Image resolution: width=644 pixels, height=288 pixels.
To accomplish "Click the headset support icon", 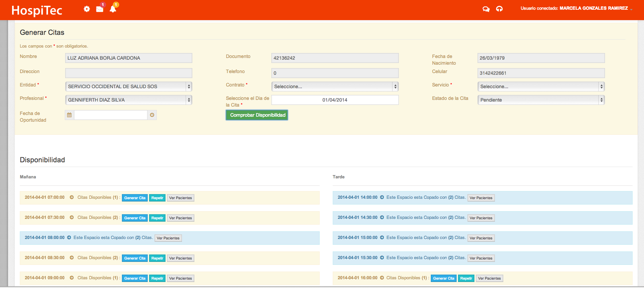I will coord(499,9).
